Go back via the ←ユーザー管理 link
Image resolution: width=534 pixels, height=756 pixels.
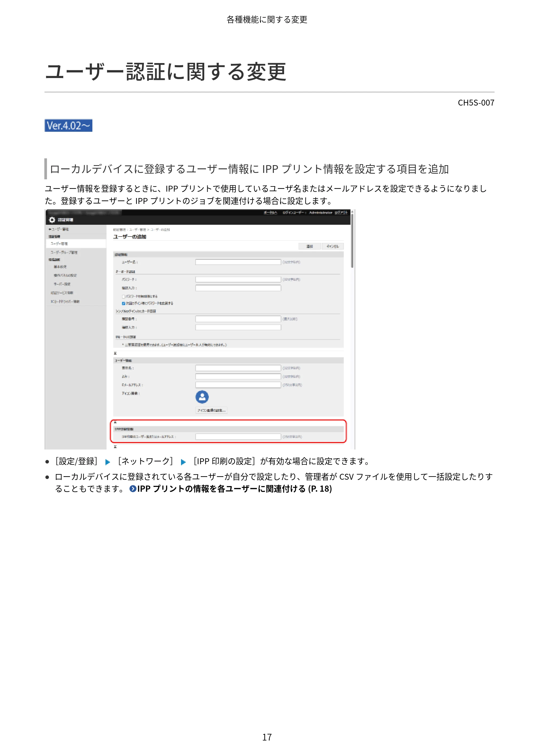pos(58,229)
